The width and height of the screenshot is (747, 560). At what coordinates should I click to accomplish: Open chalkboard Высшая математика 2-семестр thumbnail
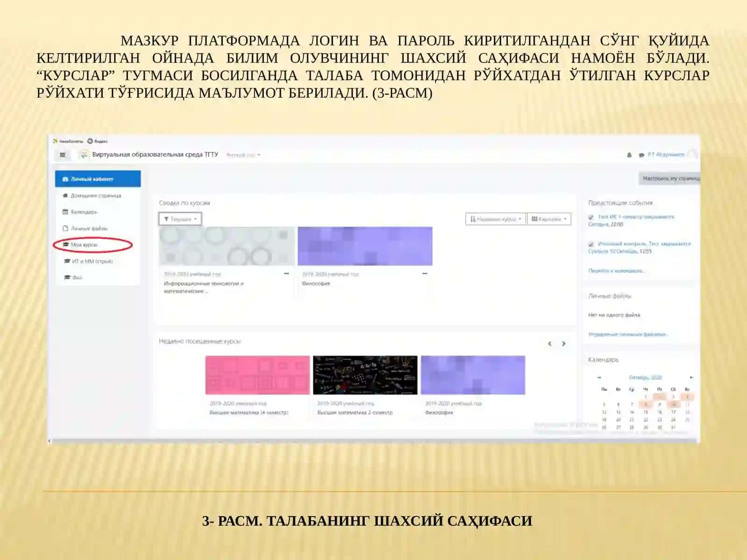point(365,375)
